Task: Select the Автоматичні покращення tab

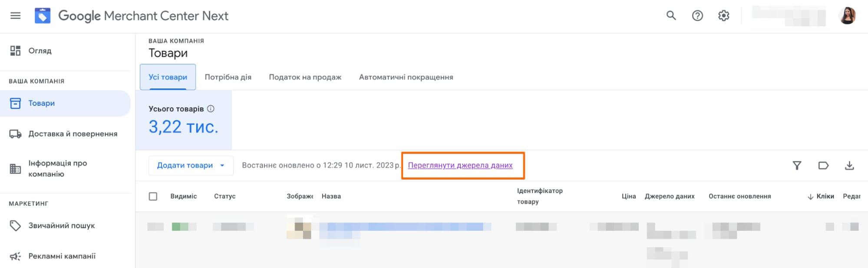Action: 406,77
